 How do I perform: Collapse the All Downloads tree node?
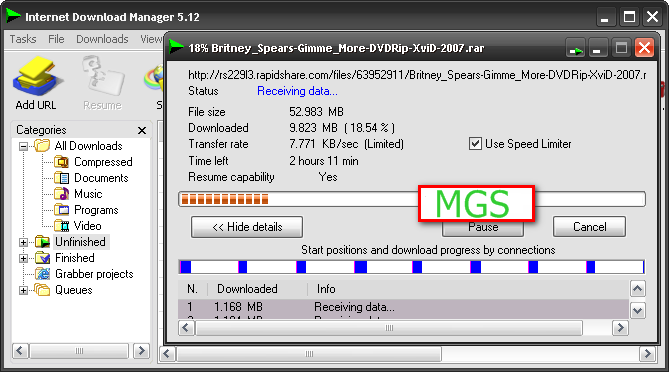click(23, 146)
